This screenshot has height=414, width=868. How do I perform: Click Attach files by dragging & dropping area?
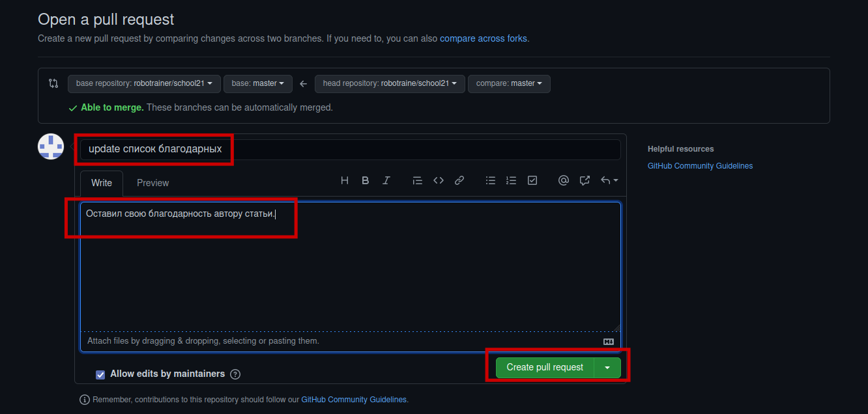pos(351,341)
